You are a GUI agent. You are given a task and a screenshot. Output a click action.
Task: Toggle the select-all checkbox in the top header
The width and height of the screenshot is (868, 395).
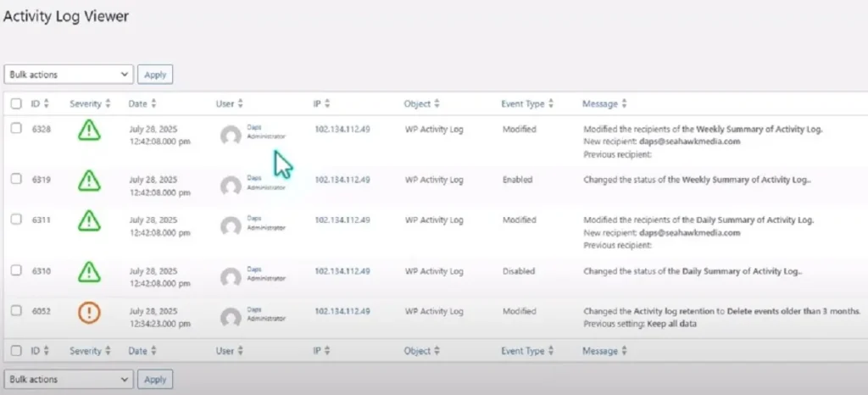[17, 103]
